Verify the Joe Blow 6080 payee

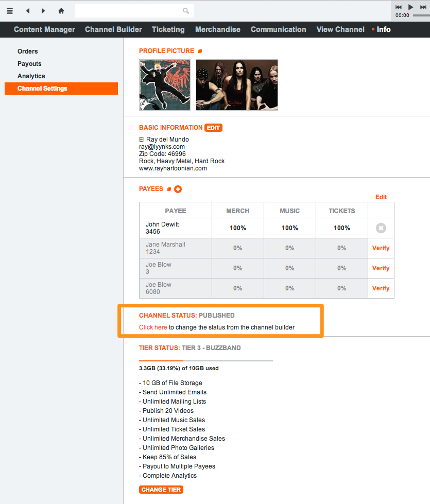click(381, 288)
